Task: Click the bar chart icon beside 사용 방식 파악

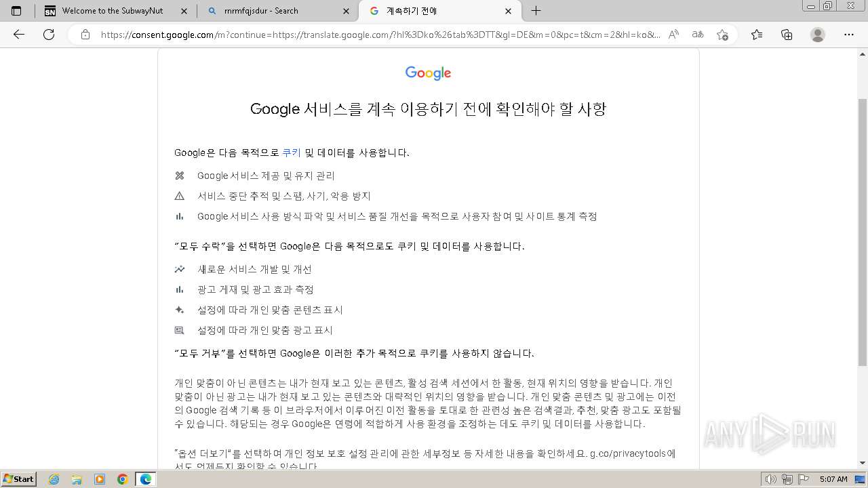Action: [180, 216]
